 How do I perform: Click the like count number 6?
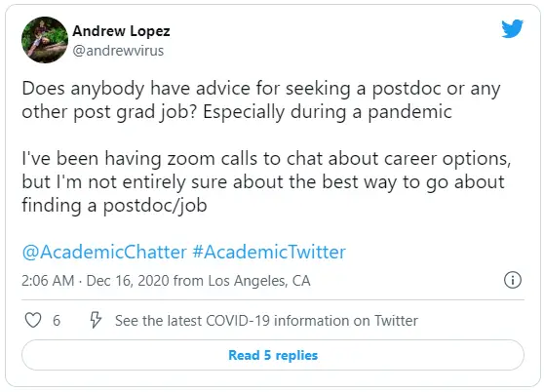pyautogui.click(x=57, y=321)
